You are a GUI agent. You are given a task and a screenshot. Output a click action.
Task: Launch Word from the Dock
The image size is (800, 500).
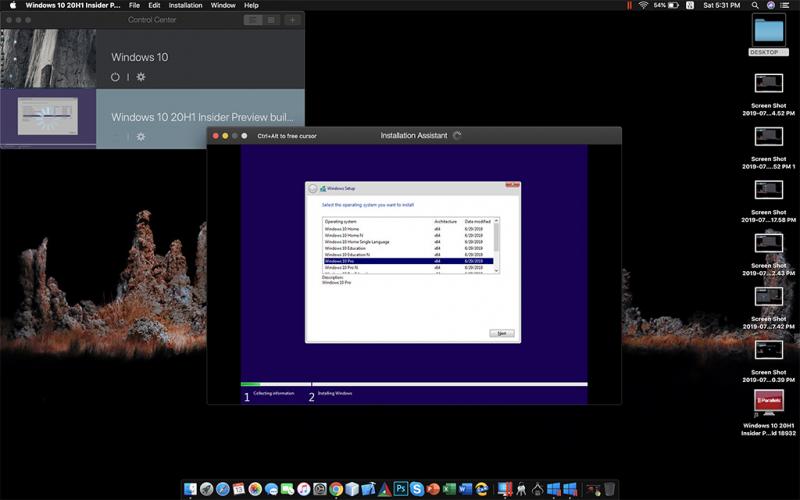pos(465,489)
